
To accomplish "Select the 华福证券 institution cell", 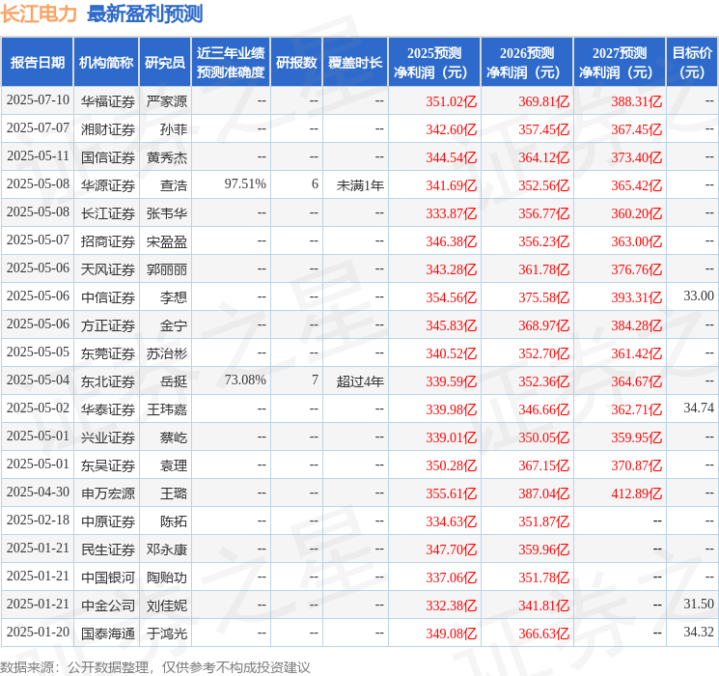I will (108, 101).
